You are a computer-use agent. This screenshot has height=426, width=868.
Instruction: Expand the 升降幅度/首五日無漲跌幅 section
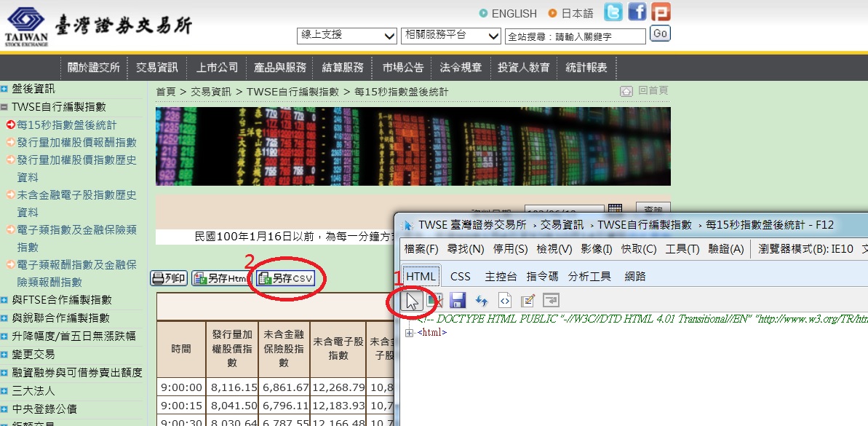(4, 336)
